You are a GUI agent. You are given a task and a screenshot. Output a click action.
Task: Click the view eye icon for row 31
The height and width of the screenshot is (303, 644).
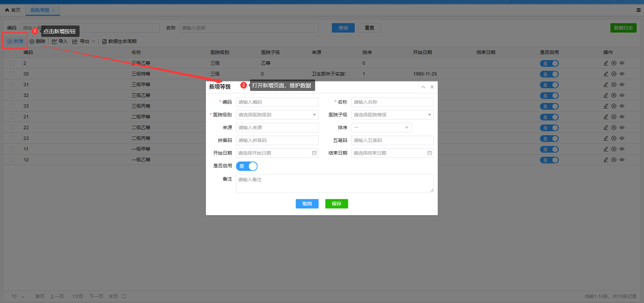click(622, 85)
